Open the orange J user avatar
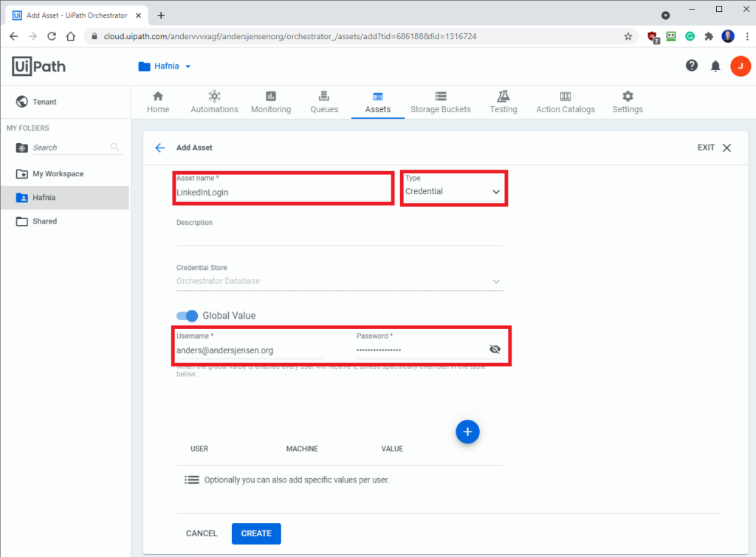The width and height of the screenshot is (756, 557). (x=740, y=66)
